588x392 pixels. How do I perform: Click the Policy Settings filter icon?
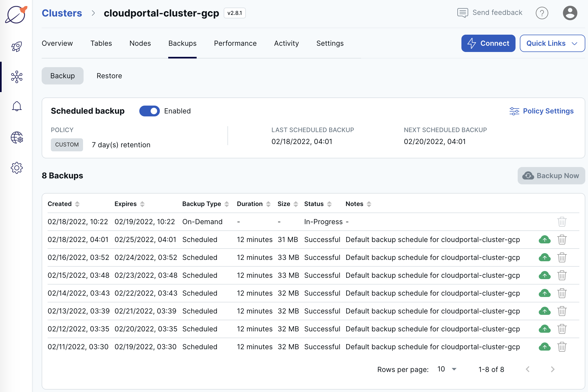pyautogui.click(x=514, y=111)
